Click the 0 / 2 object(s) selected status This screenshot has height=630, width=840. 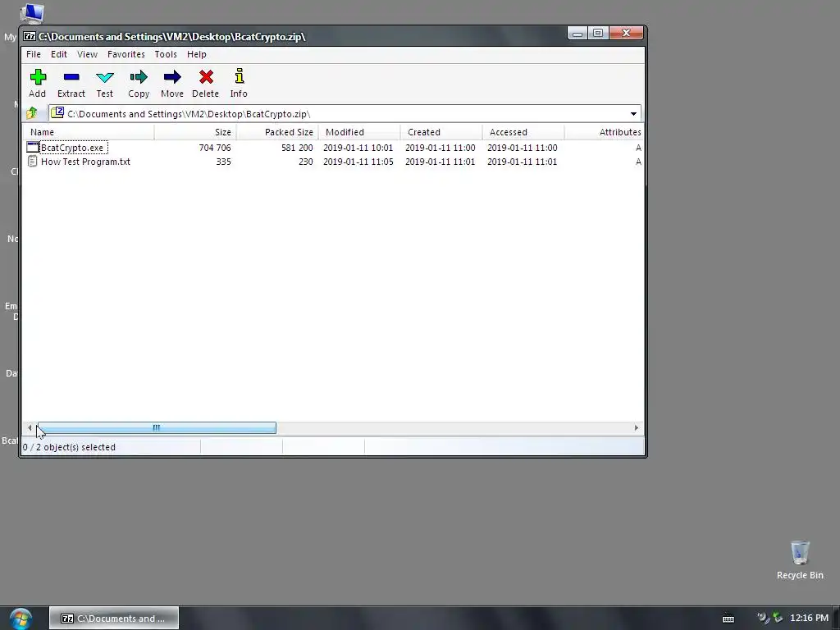click(x=69, y=447)
